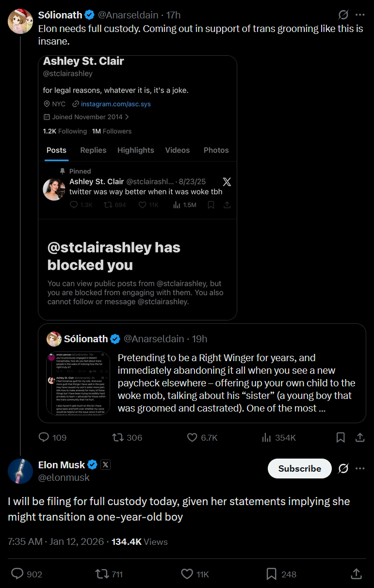Like Sólionath's post with 6.7K likes
Screen dimensions: 374x588
193,438
